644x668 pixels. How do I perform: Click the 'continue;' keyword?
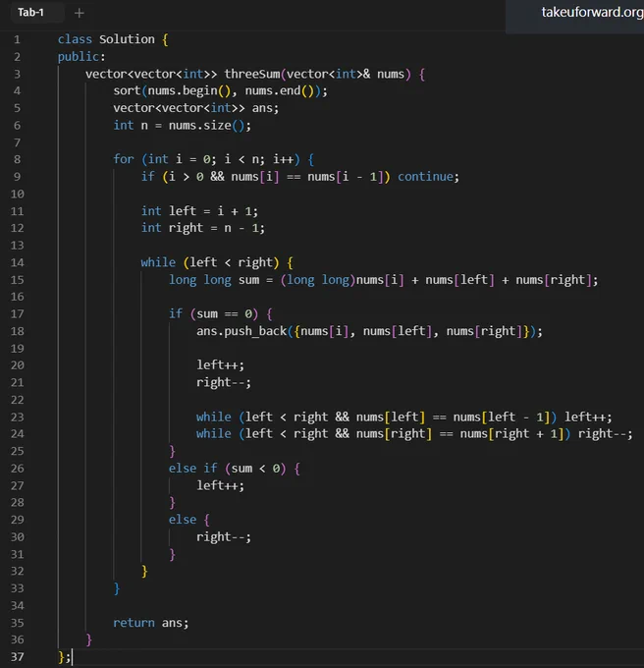429,177
